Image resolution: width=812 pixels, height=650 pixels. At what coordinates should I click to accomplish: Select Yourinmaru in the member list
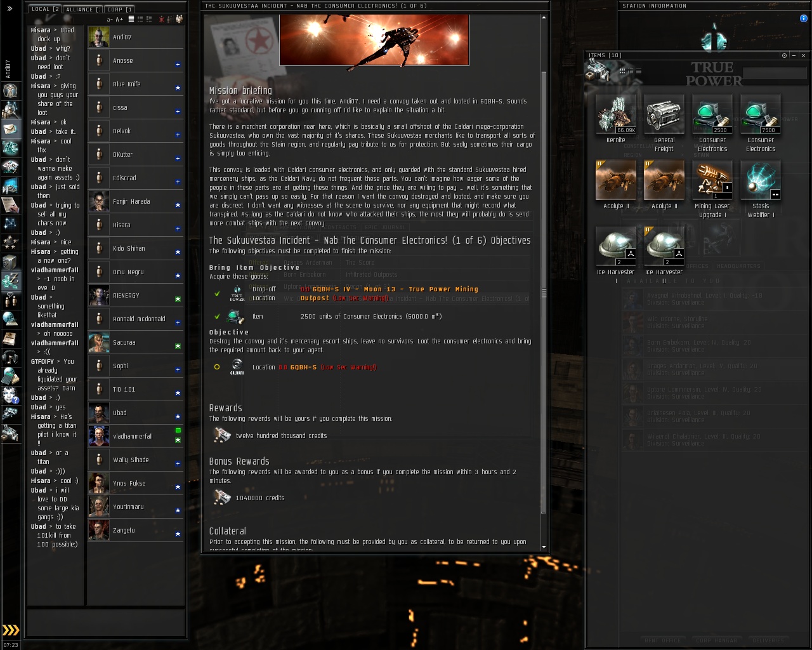[136, 507]
